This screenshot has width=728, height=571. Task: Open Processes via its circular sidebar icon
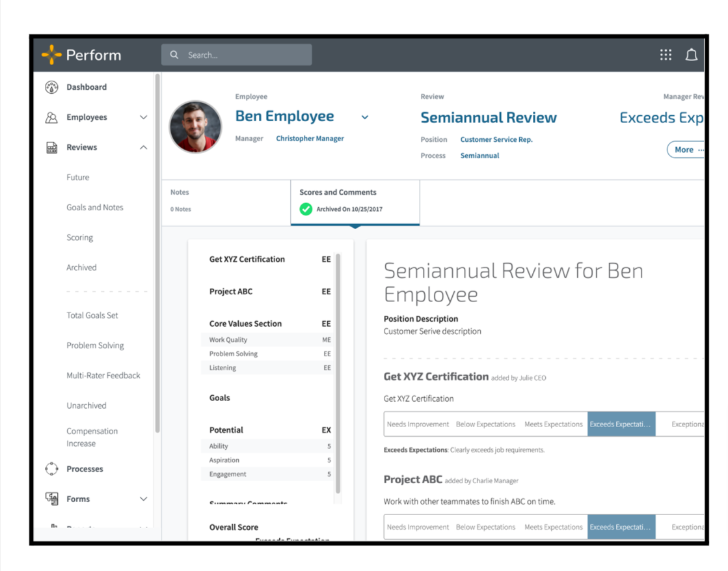coord(51,469)
